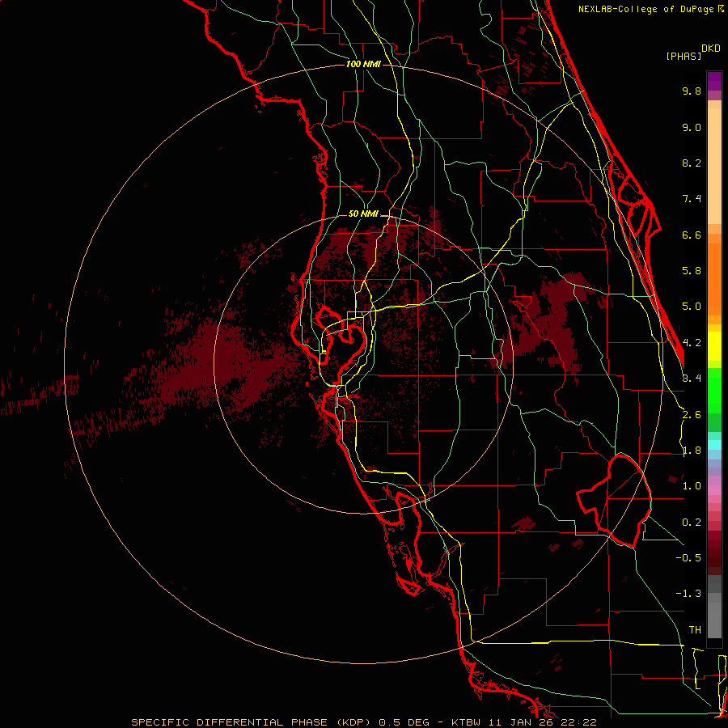Pick the bright green color bar segment
Image resolution: width=728 pixels, height=728 pixels.
pos(714,390)
